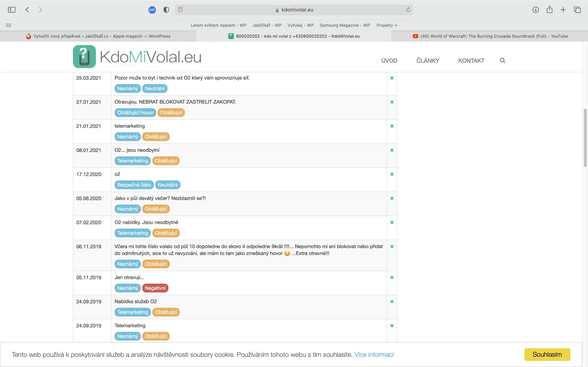Show tab overview
Viewport: 588px width, 367px height.
click(x=577, y=10)
